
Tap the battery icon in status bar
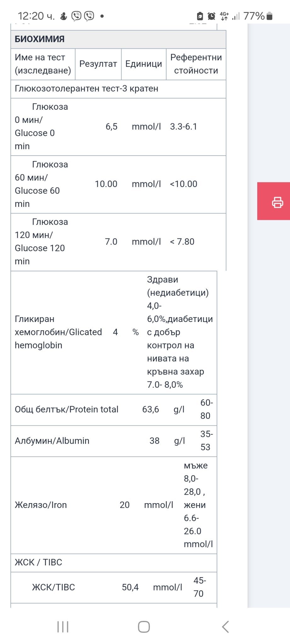[270, 16]
